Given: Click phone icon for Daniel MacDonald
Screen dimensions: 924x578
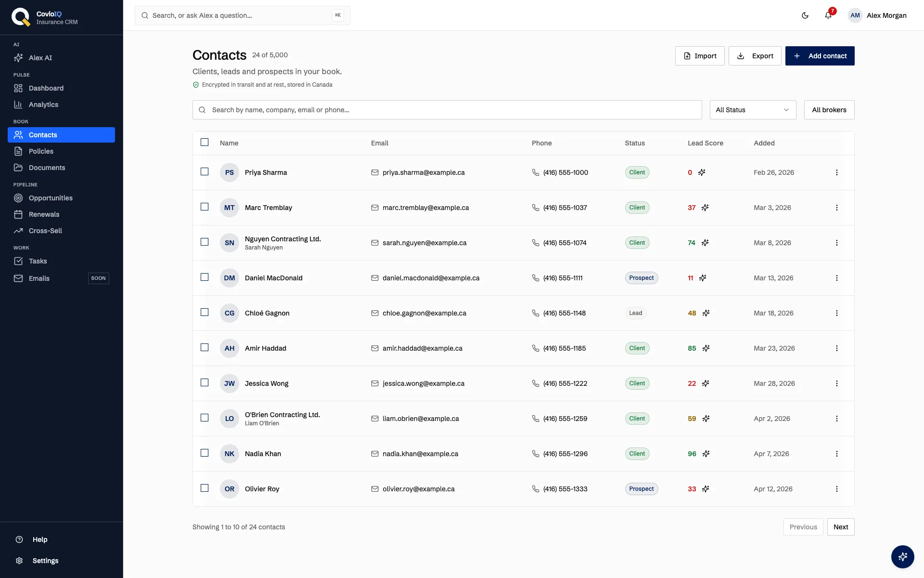Looking at the screenshot, I should pos(536,278).
